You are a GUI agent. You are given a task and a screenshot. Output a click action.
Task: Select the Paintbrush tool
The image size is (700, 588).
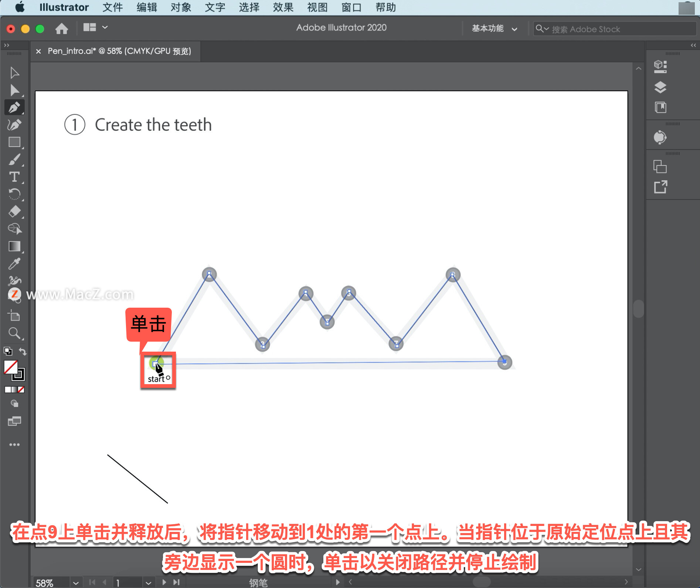coord(14,160)
